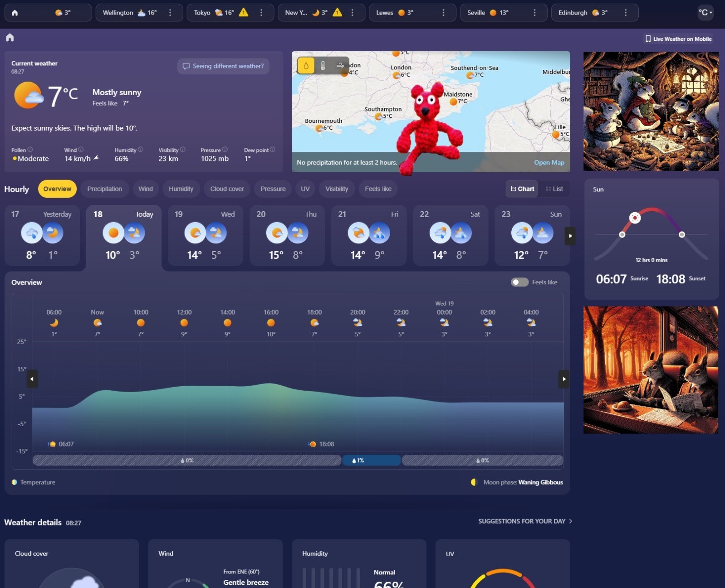Select precipitation map layer icon
725x588 pixels.
[306, 66]
